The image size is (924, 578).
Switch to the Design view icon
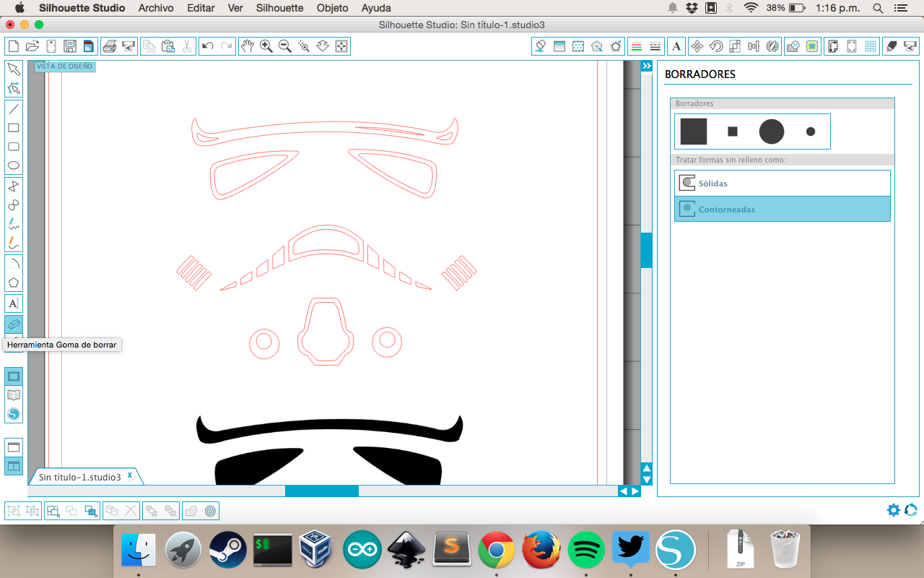(x=13, y=376)
